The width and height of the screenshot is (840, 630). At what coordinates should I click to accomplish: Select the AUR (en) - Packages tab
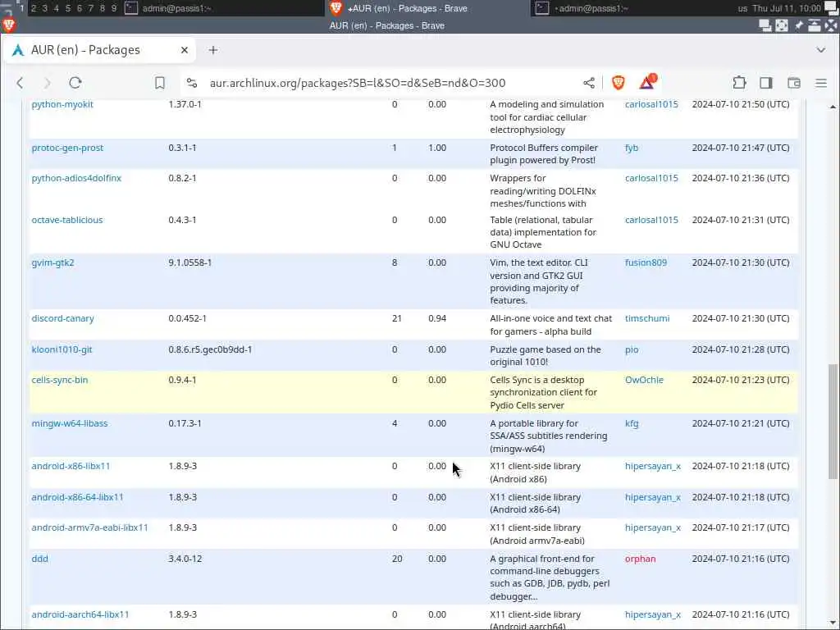point(99,50)
